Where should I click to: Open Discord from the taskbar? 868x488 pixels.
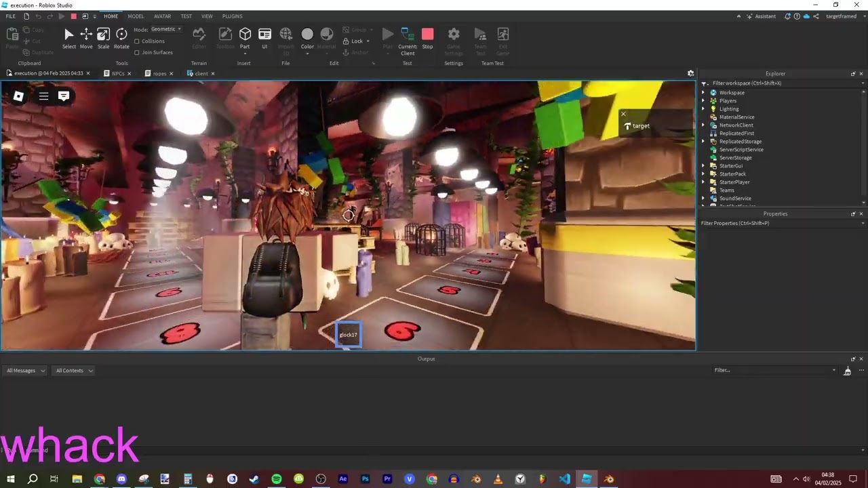coord(121,479)
